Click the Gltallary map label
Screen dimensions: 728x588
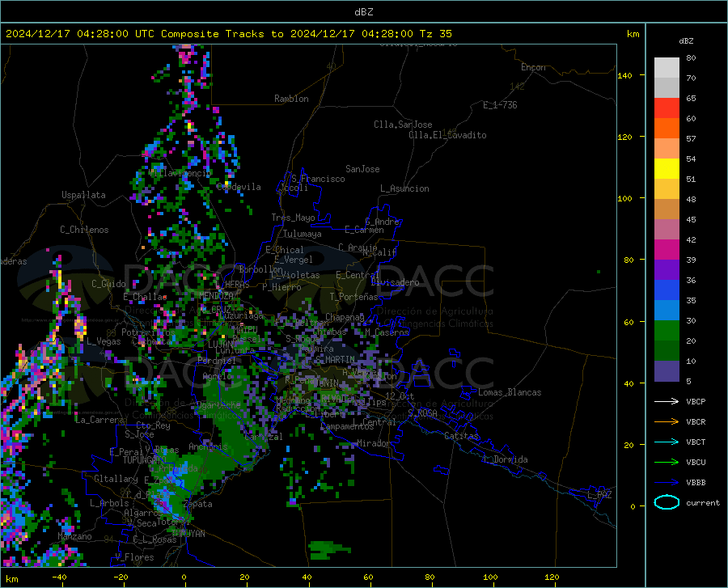point(116,479)
